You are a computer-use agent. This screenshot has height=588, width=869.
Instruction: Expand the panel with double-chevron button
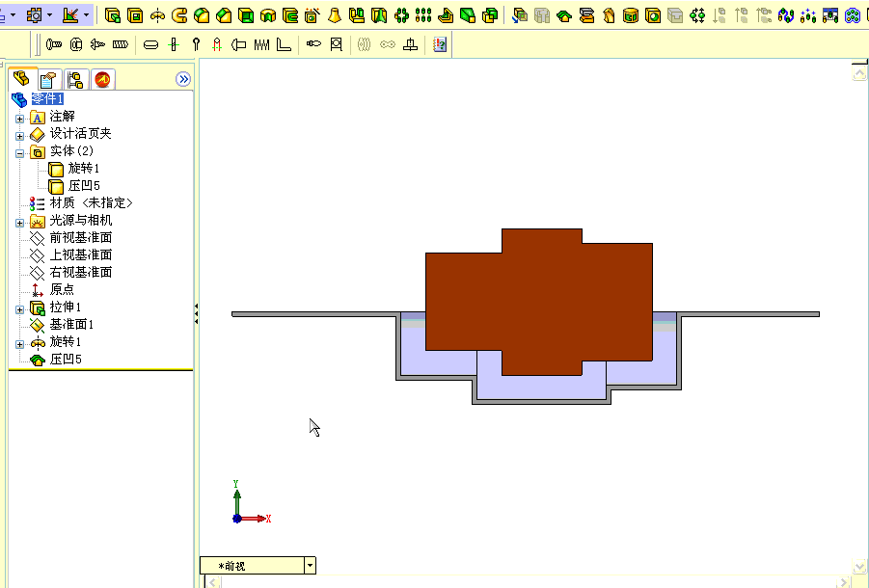click(183, 79)
